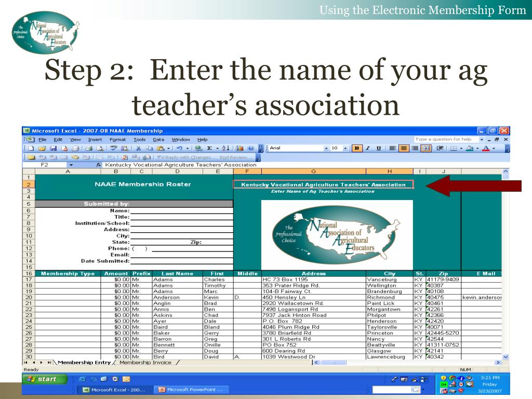
Task: Paste with the clipboard icon
Action: [161, 148]
